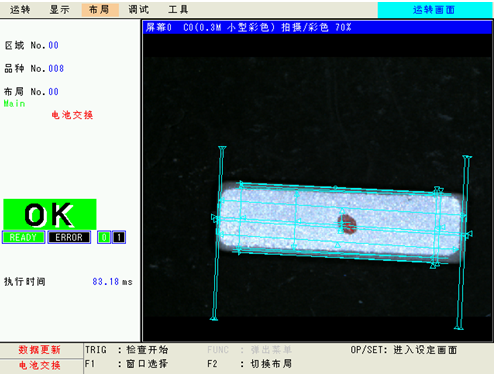494x377 pixels.
Task: Select the highlighted 布局 menu
Action: click(x=100, y=10)
